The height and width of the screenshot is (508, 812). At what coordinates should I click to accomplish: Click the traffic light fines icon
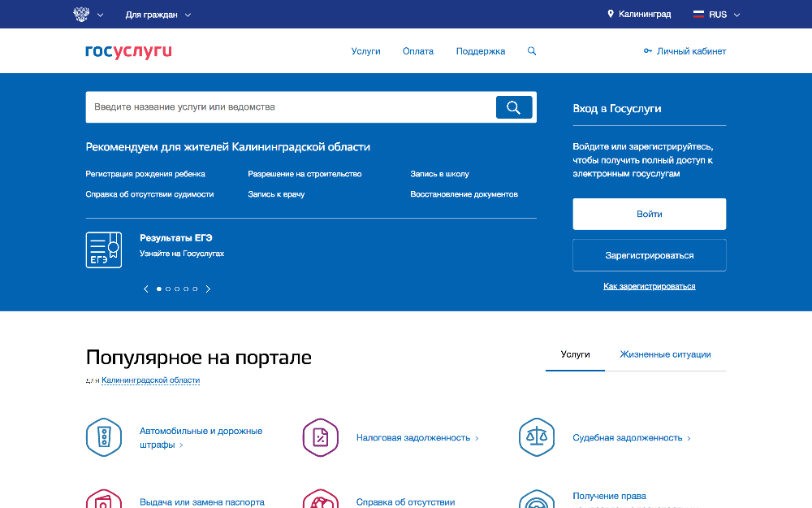point(104,437)
